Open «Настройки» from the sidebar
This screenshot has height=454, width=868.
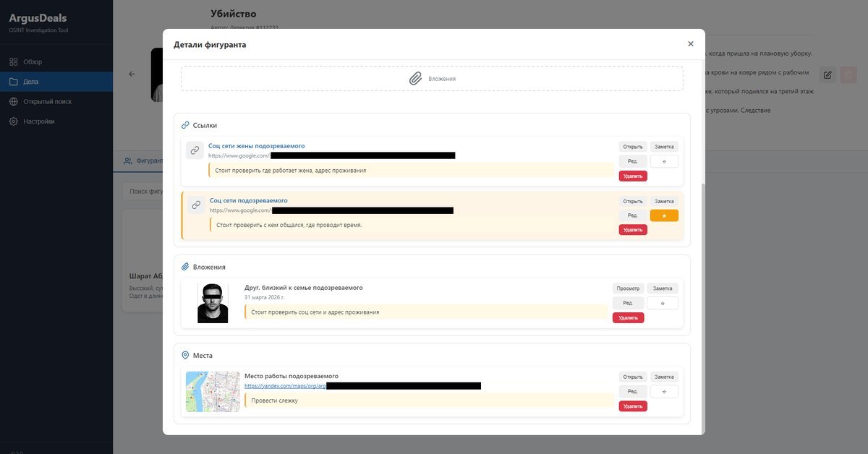pyautogui.click(x=38, y=121)
